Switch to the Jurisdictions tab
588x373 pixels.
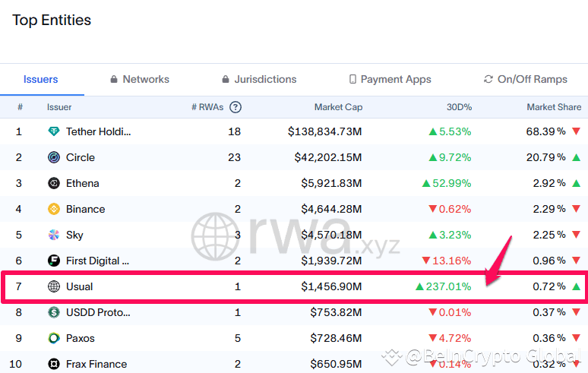click(259, 79)
